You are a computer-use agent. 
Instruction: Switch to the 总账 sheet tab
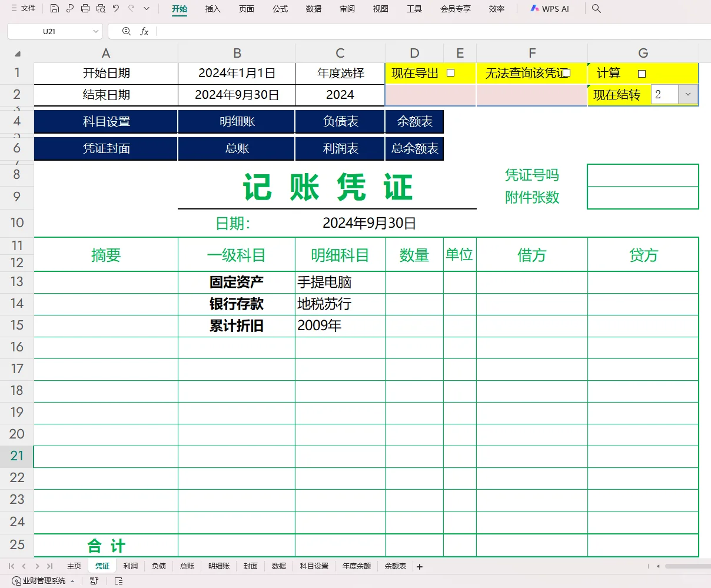coord(187,566)
